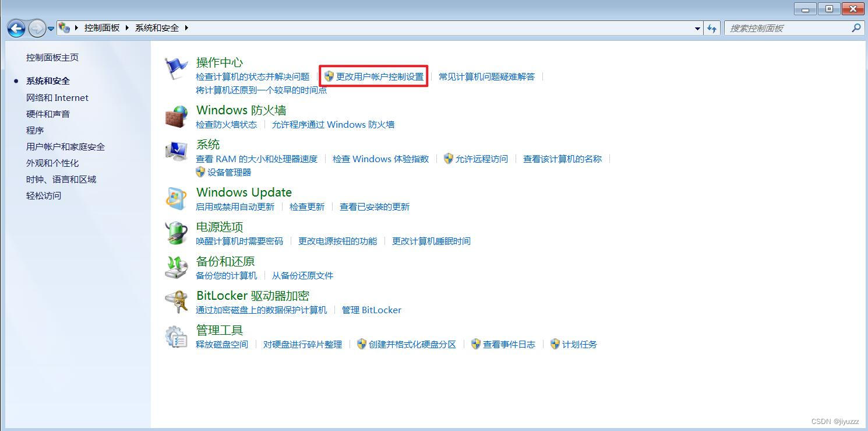868x431 pixels.
Task: Expand arrow after 控制面板 in breadcrumb
Action: point(127,27)
